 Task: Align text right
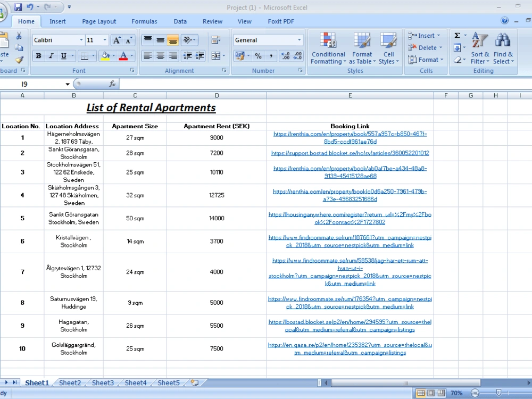173,56
